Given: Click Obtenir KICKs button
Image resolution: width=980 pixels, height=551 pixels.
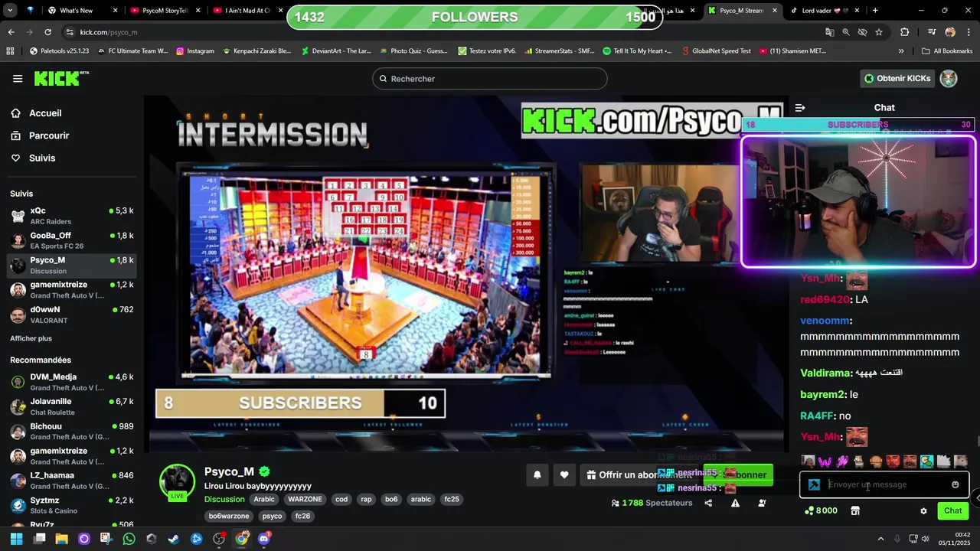Looking at the screenshot, I should coord(896,78).
